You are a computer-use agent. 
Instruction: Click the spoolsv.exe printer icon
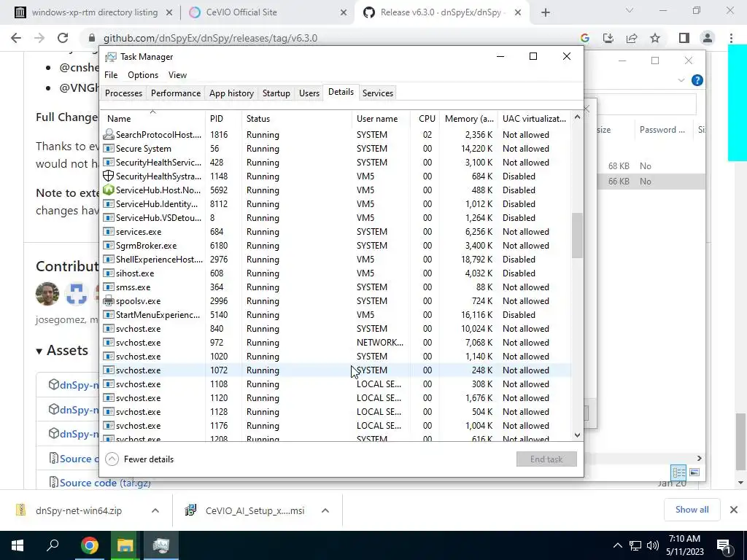tap(109, 301)
